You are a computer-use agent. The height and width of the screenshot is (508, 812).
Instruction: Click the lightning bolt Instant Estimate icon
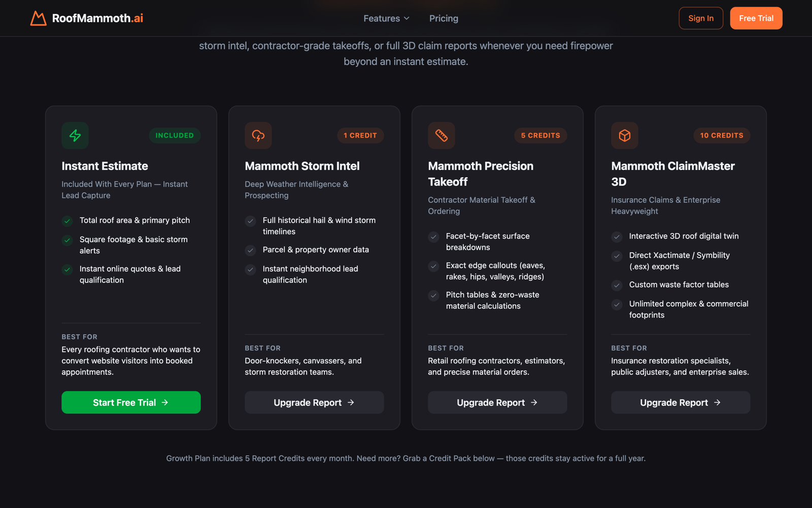75,136
